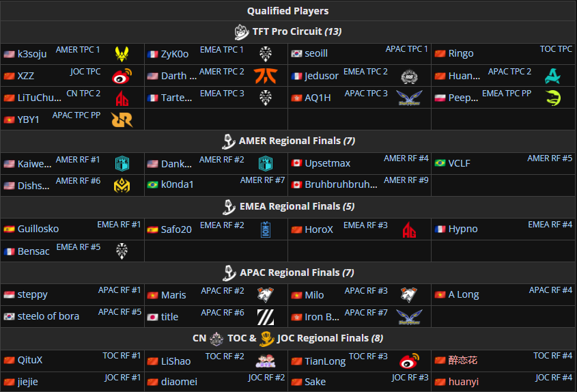Viewport: 577px width, 392px height.
Task: Open steelo of bora player link
Action: 48,316
